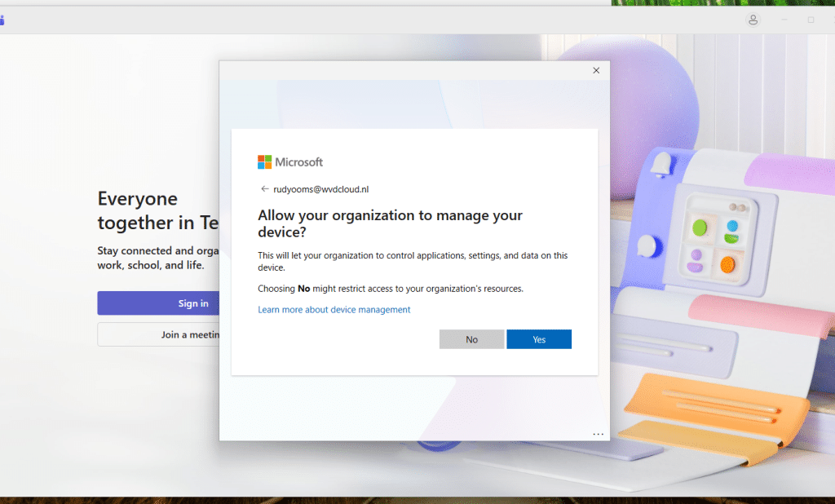Click the white bell in the illustration
Image resolution: width=835 pixels, height=504 pixels.
[660, 164]
